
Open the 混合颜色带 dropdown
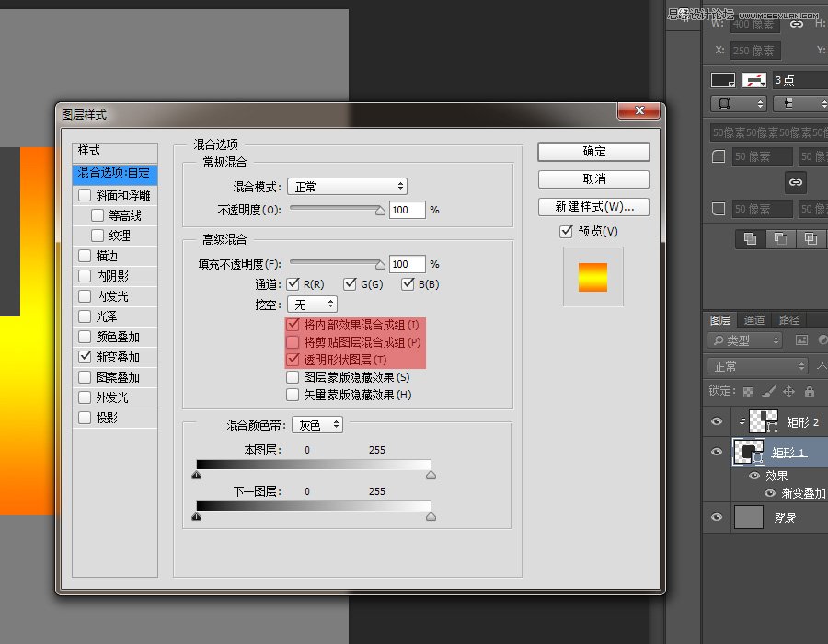[x=317, y=425]
